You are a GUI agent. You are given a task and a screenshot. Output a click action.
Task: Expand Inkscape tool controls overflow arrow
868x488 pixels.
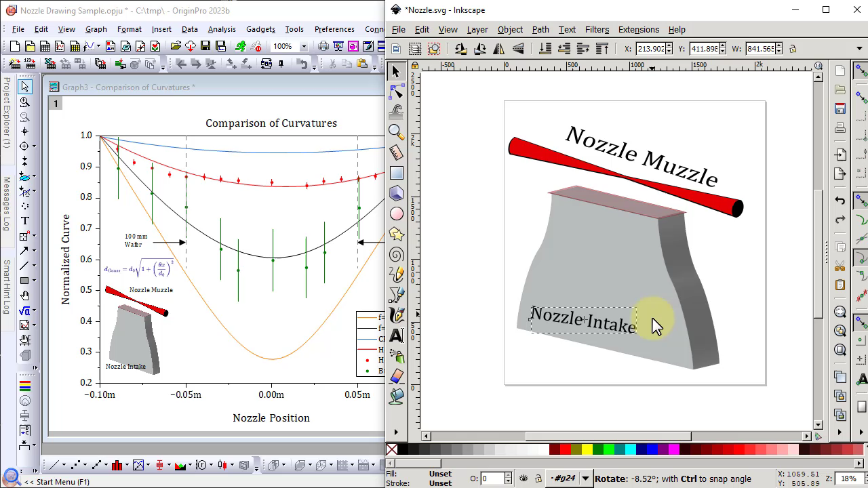point(861,49)
